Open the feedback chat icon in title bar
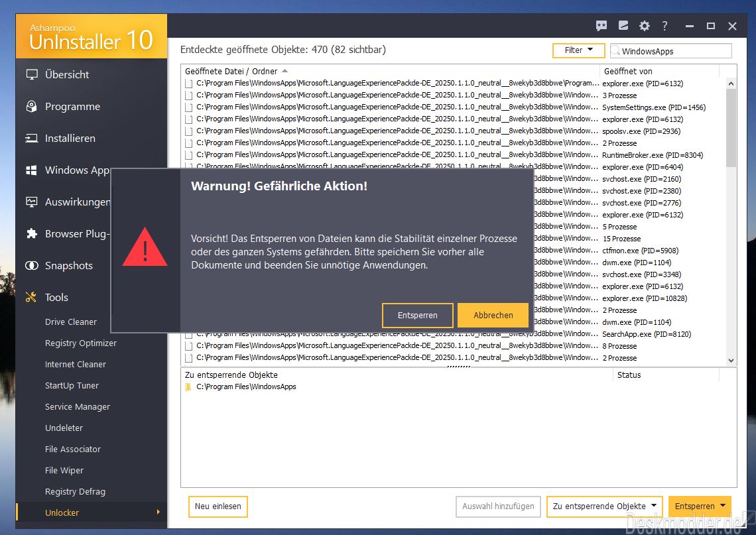 [x=601, y=26]
